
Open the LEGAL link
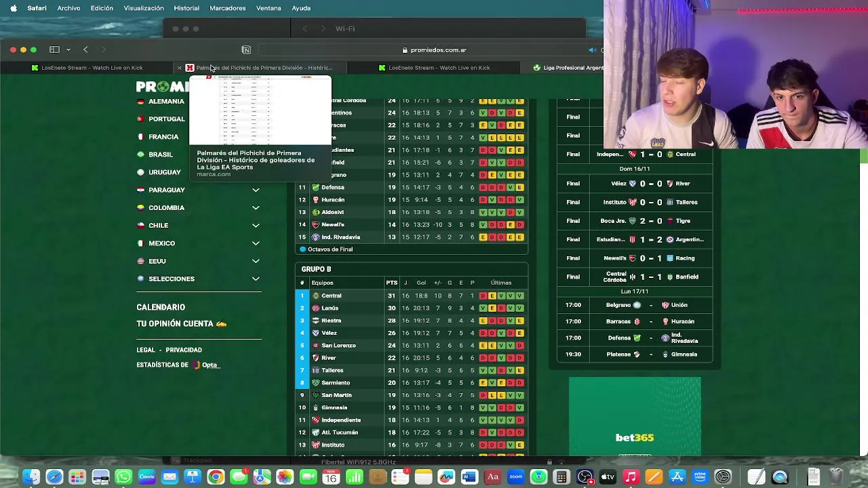(x=146, y=350)
